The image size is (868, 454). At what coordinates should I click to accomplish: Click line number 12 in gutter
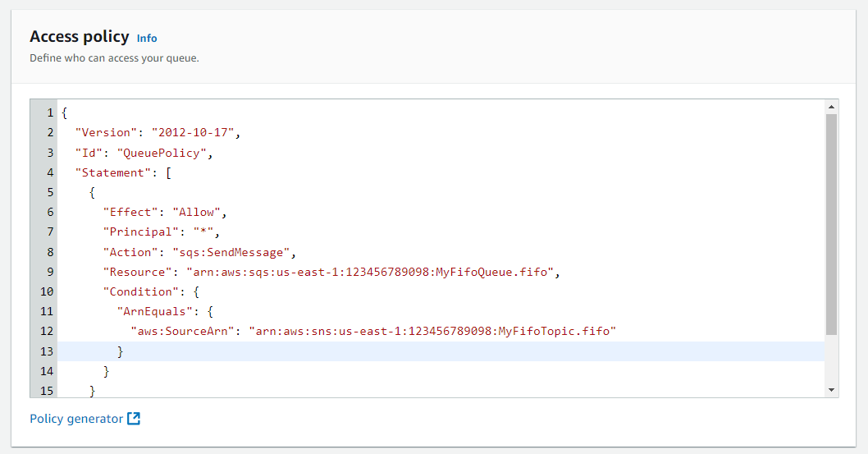47,331
